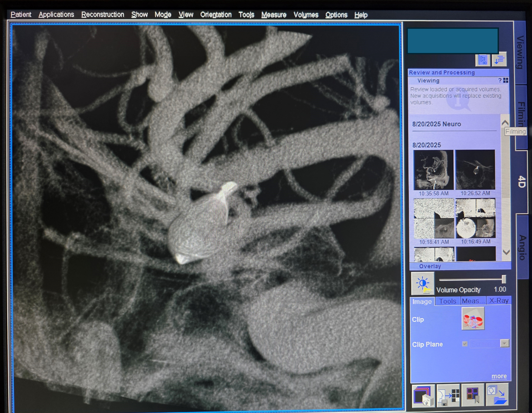Click the colored layout bookmark icon
This screenshot has width=532, height=413.
click(472, 395)
